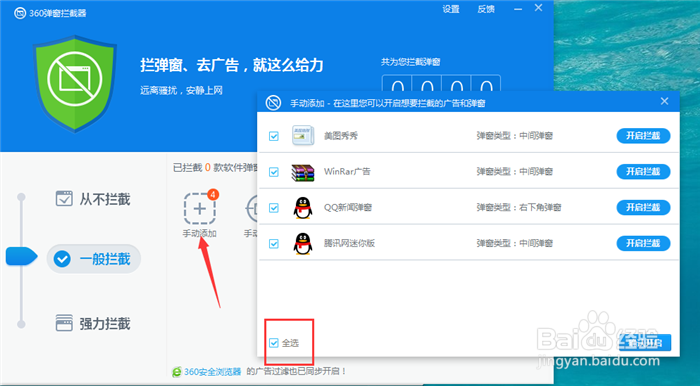Viewport: 700px width, 386px height.
Task: Uncheck the QQ新闻弹窗 checkbox
Action: (x=274, y=208)
